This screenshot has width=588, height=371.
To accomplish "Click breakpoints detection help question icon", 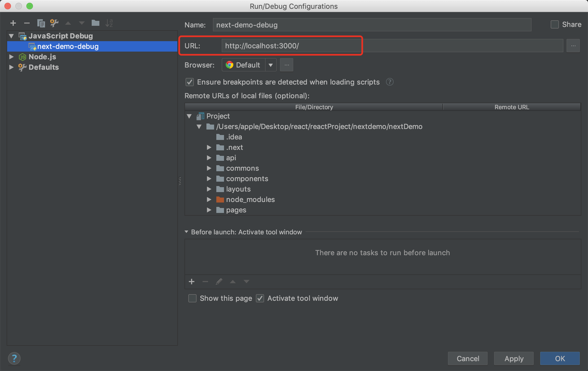I will (390, 82).
